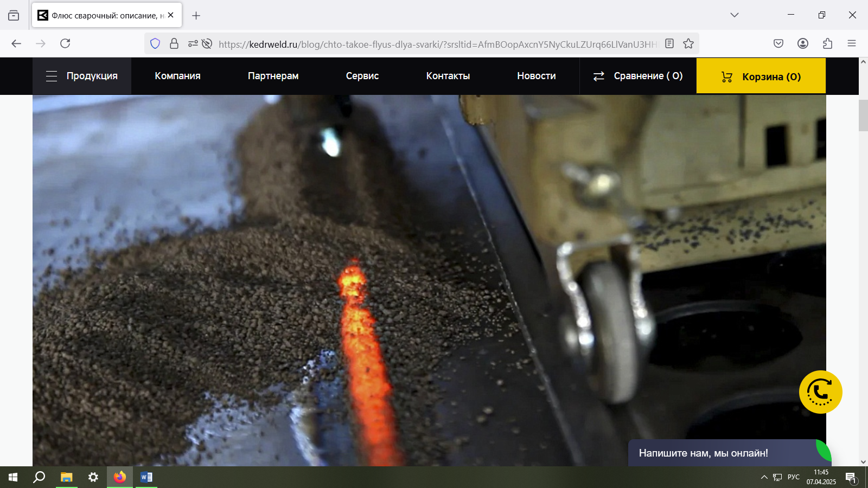Open the tracking protection shield icon
The height and width of the screenshot is (488, 868).
click(155, 44)
